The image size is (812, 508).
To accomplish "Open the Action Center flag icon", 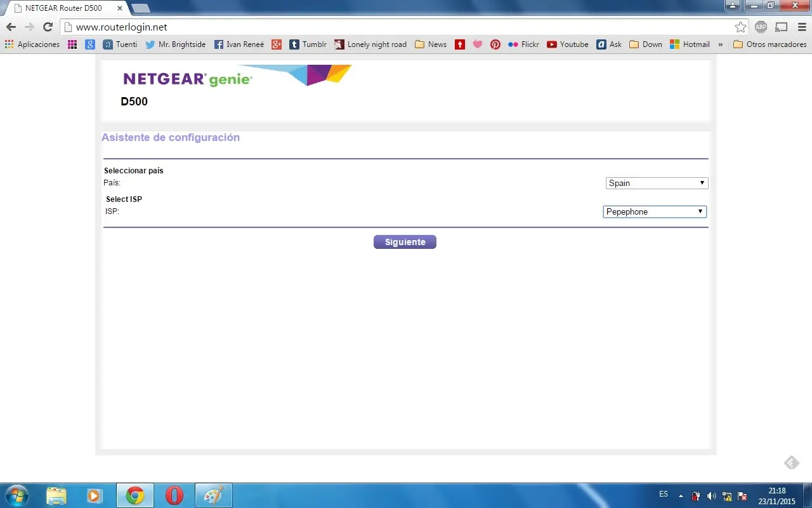I will click(x=742, y=496).
